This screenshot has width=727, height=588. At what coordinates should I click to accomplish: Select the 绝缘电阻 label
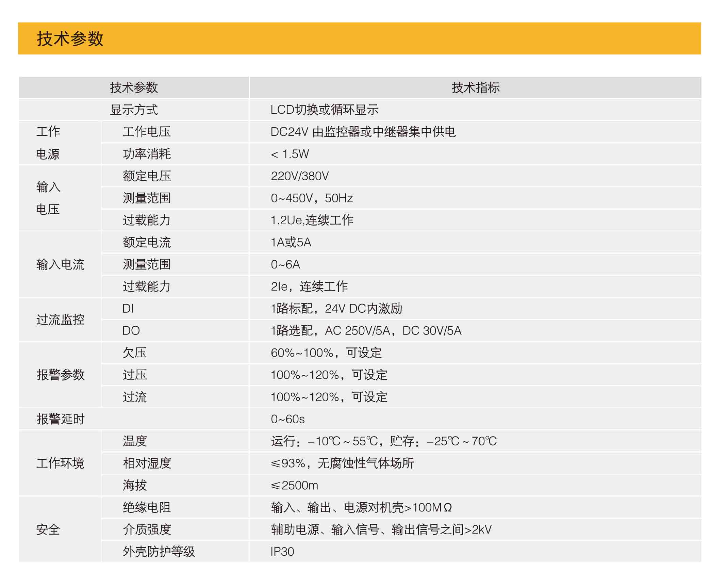pyautogui.click(x=147, y=507)
